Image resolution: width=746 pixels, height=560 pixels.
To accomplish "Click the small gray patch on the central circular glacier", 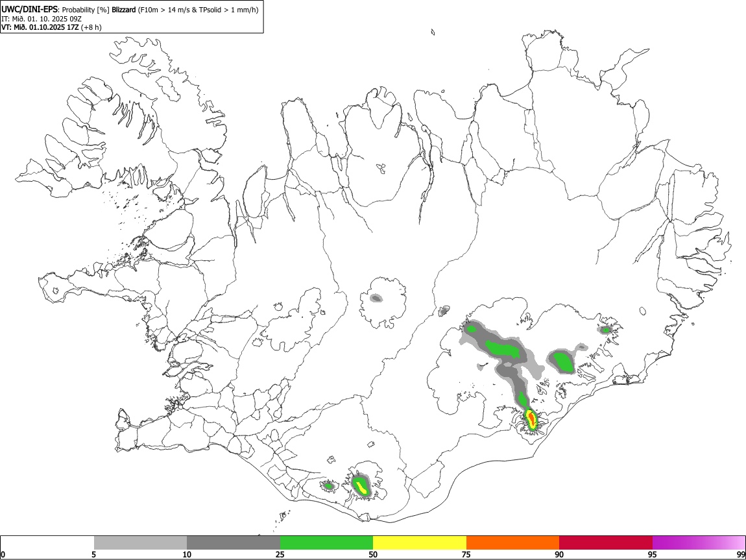I will tap(376, 298).
